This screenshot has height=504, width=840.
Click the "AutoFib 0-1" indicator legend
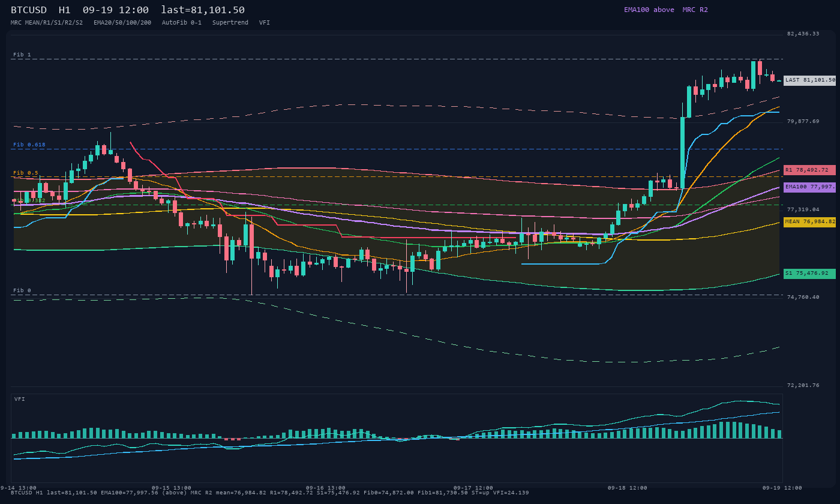(182, 22)
